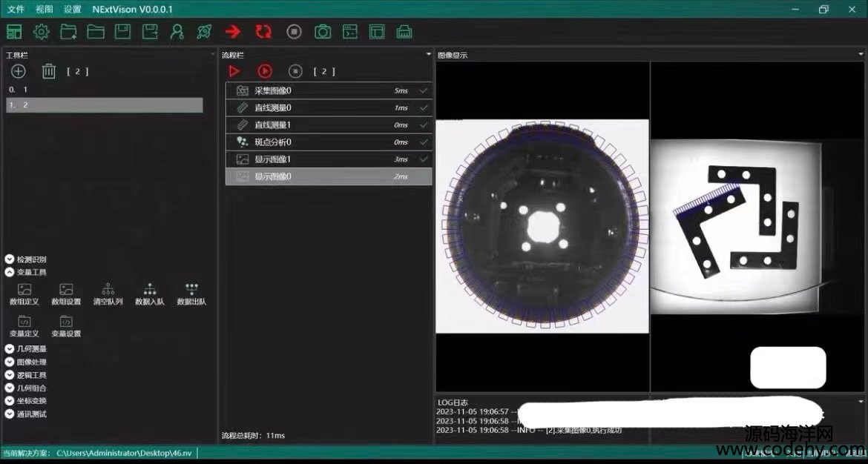Click the rocket launch toolbar icon
This screenshot has width=868, height=464.
[x=204, y=32]
